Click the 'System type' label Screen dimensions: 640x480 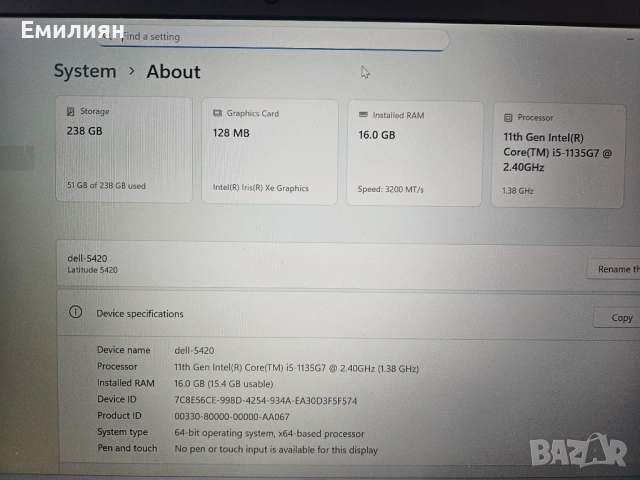122,432
